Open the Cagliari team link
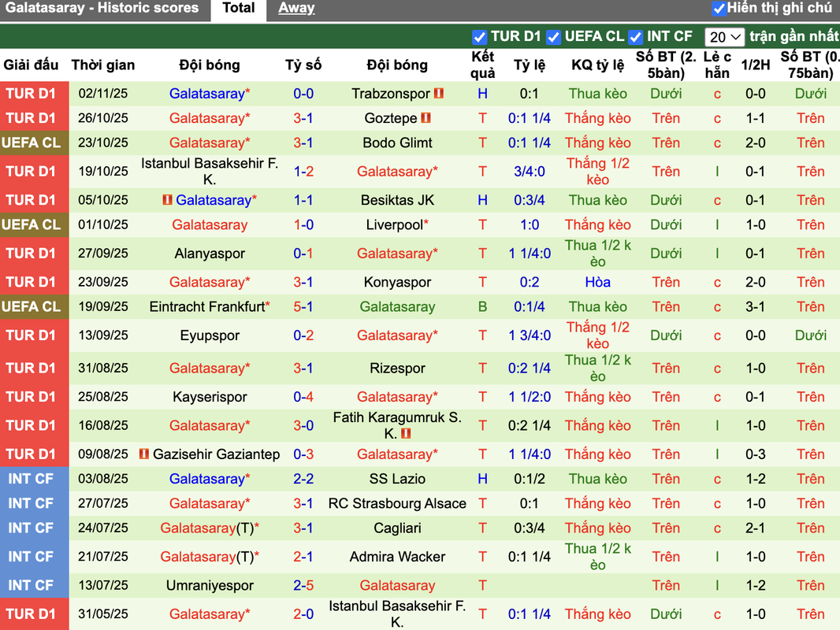 coord(397,528)
